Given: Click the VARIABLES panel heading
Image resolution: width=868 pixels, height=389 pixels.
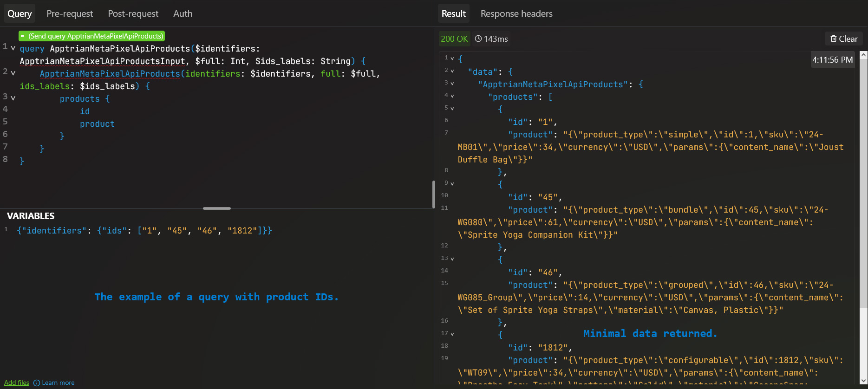Looking at the screenshot, I should 31,216.
